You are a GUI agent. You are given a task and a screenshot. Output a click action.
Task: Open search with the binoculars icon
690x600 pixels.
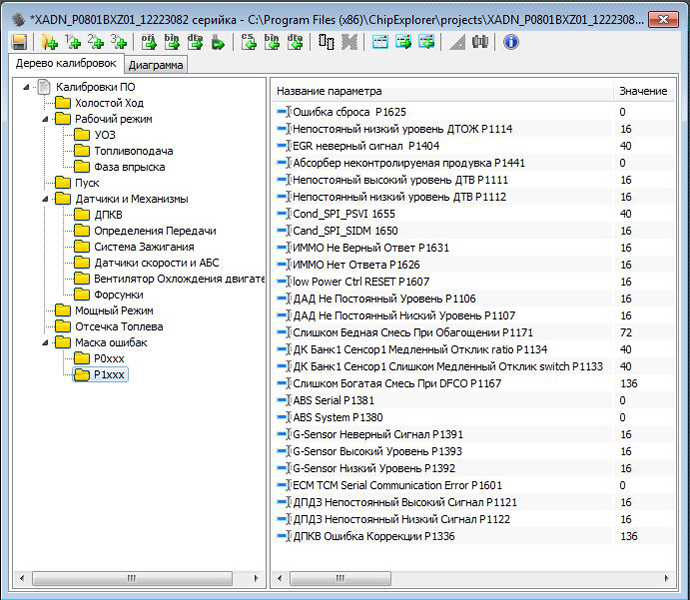(x=481, y=42)
